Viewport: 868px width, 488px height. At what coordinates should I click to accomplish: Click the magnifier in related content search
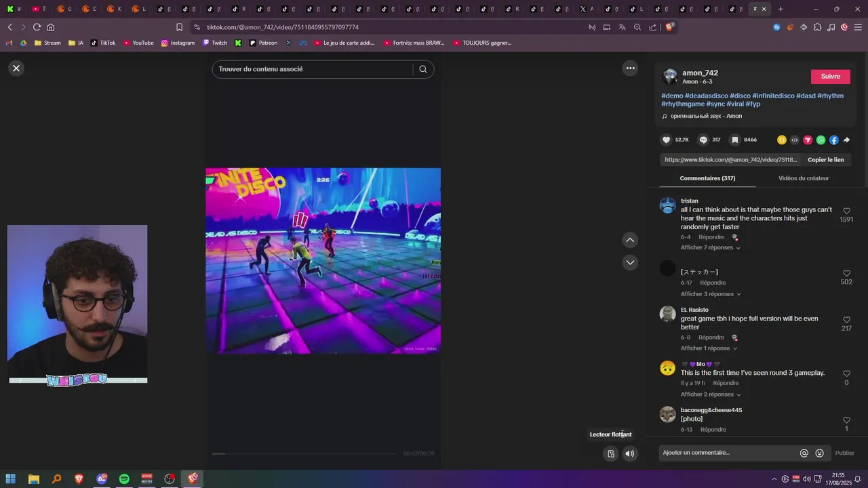pos(423,69)
